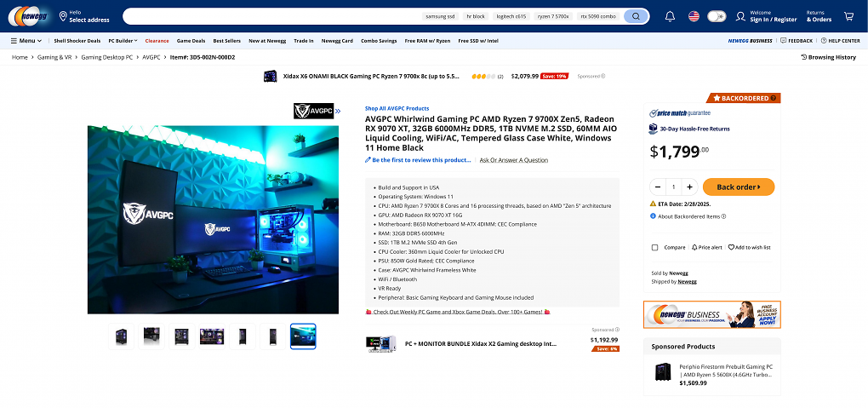Viewport: 868px width, 408px height.
Task: Open price match guarantee info
Action: pos(680,113)
